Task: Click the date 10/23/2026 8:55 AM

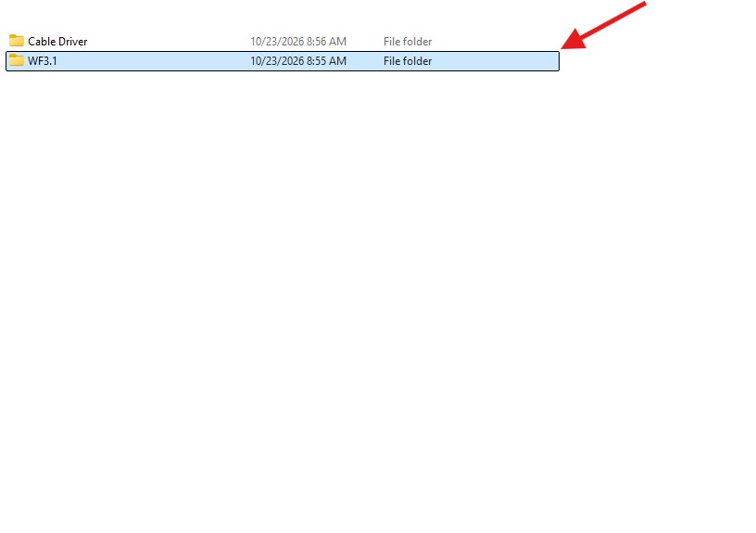Action: coord(298,61)
